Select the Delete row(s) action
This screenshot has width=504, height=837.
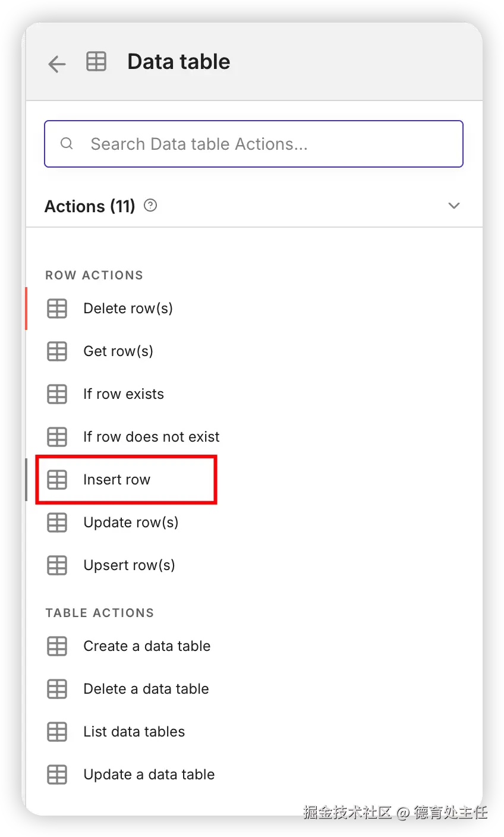[x=128, y=309]
